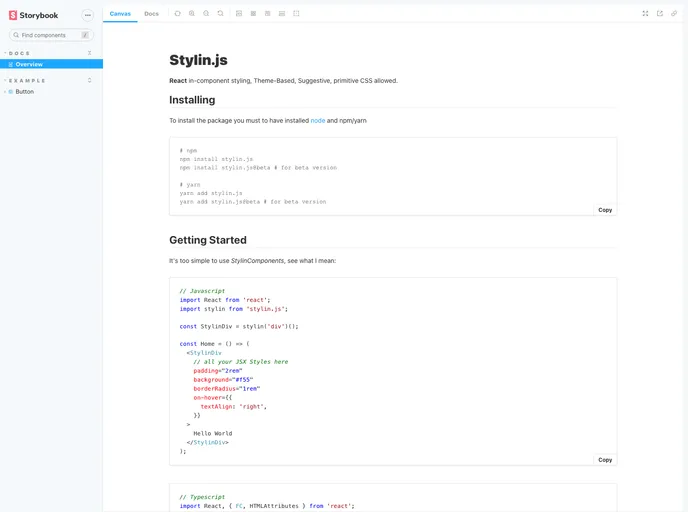The image size is (688, 512).
Task: Collapse the DOCS sidebar section
Action: 19,53
